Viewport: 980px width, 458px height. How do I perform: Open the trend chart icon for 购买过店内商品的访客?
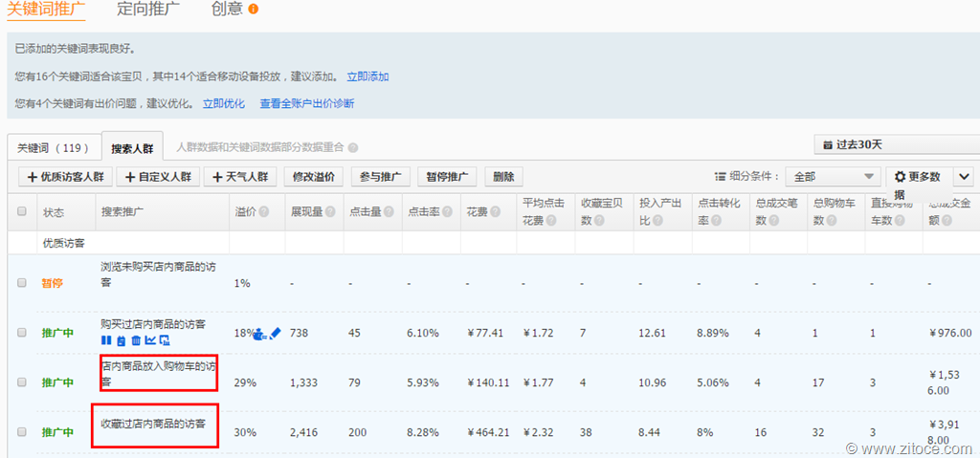point(150,340)
